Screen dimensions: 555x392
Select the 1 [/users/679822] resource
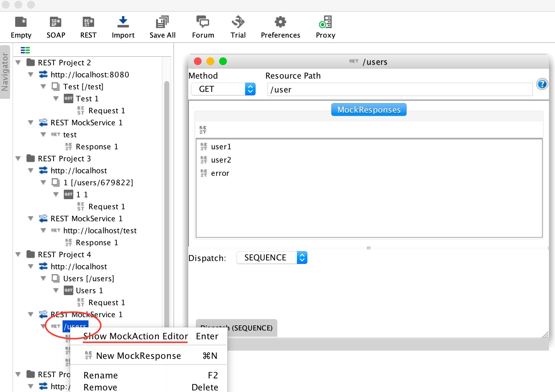(98, 182)
